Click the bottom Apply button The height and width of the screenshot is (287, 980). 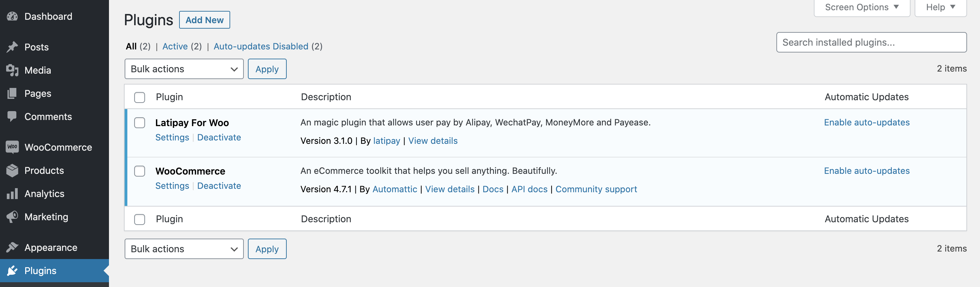(267, 249)
